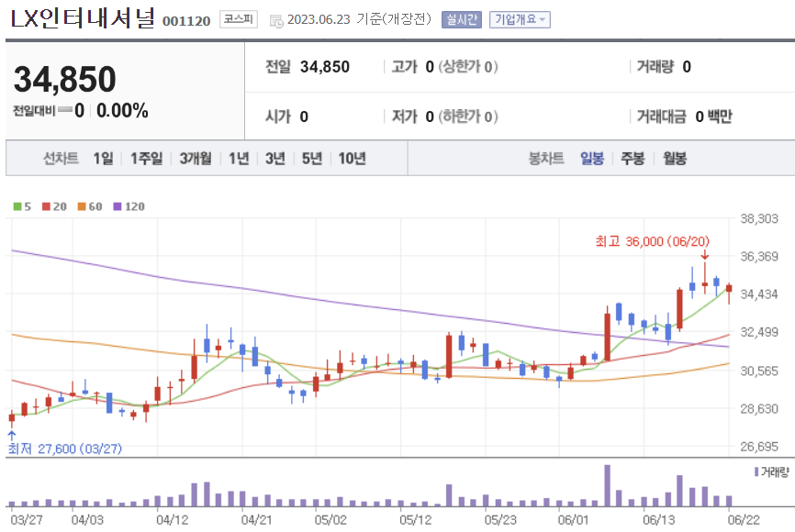This screenshot has height=532, width=795.
Task: Click the stock code 001120
Action: [186, 21]
